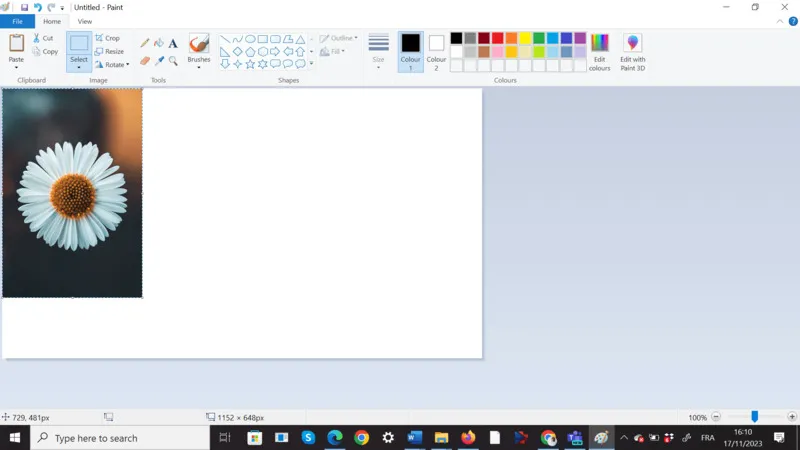Viewport: 800px width, 450px height.
Task: Click the Crop button
Action: [x=107, y=38]
